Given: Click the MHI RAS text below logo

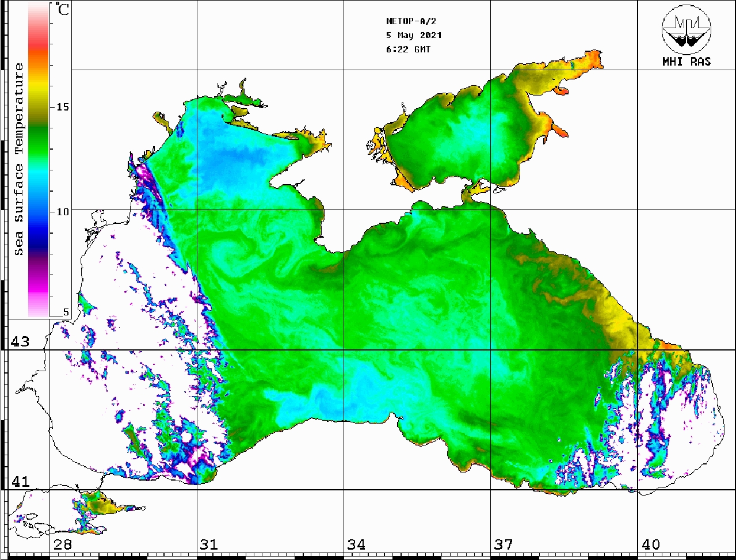Looking at the screenshot, I should pos(687,62).
